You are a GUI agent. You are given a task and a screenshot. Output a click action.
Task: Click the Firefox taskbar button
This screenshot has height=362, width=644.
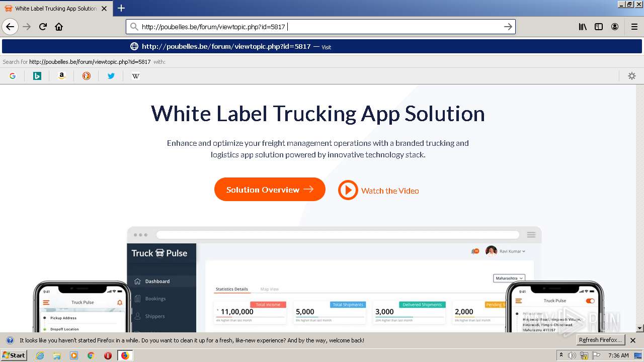125,355
